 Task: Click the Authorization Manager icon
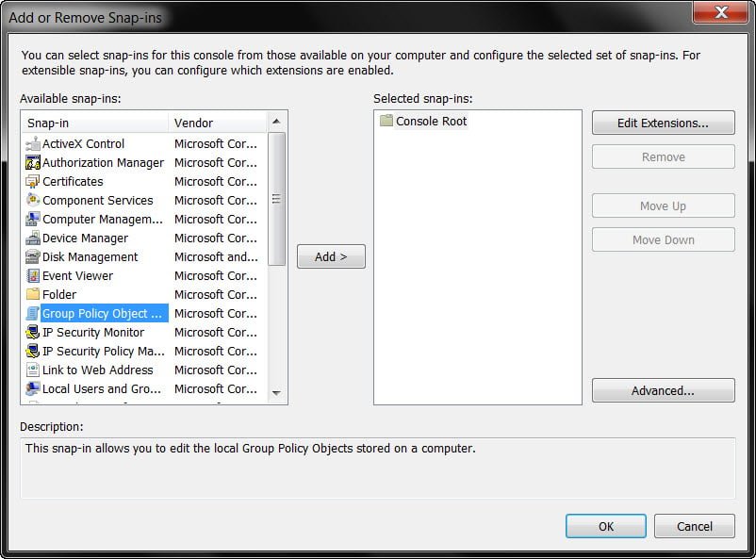pos(32,162)
